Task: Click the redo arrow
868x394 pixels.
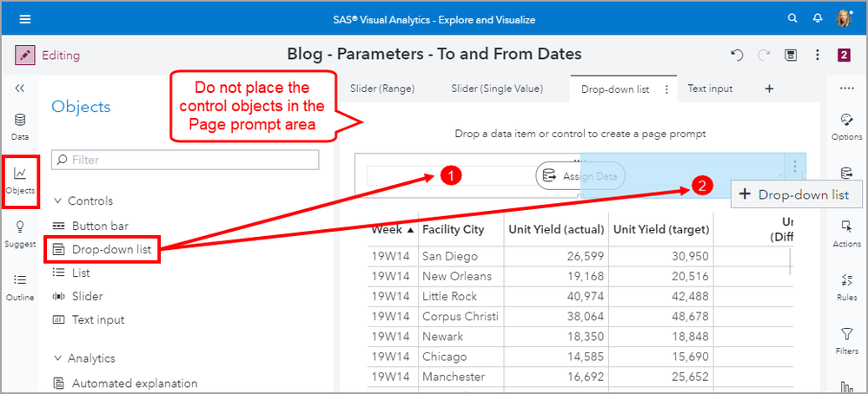Action: pyautogui.click(x=764, y=55)
